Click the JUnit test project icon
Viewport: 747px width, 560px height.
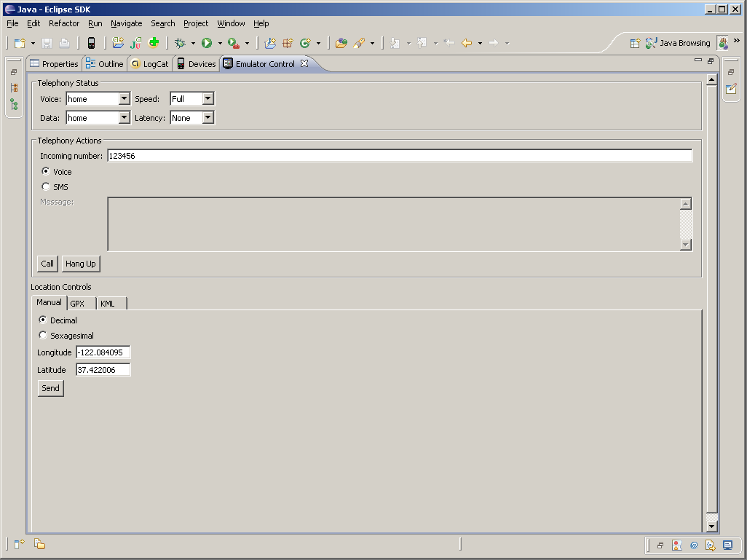tap(135, 44)
